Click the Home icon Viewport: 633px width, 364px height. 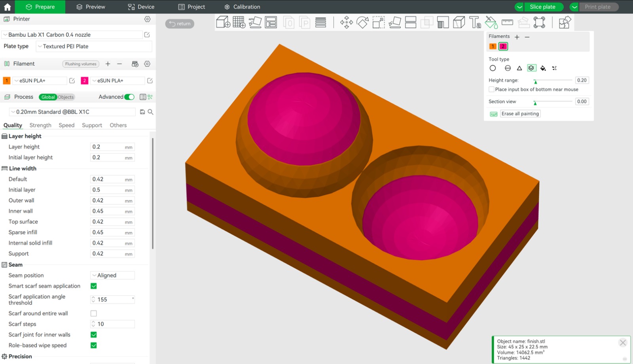click(7, 7)
